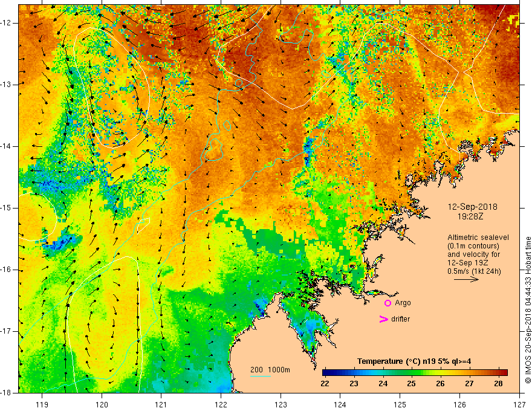Click the latitude axis label '-15'

pyautogui.click(x=7, y=208)
